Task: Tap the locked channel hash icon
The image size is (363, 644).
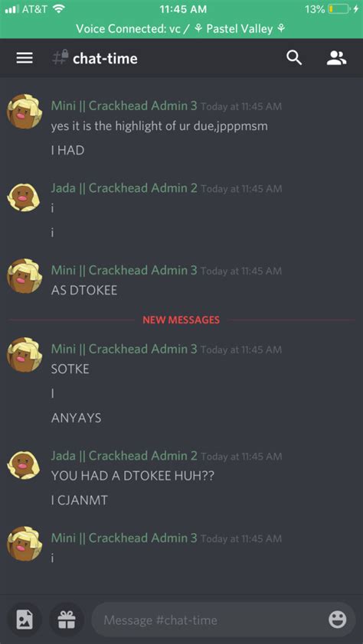Action: (x=60, y=58)
